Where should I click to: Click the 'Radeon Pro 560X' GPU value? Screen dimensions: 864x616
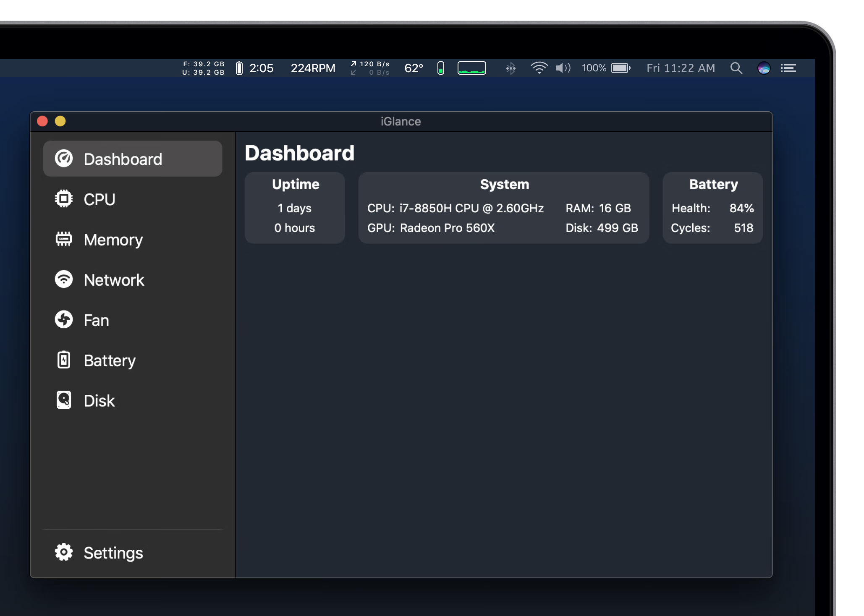447,228
